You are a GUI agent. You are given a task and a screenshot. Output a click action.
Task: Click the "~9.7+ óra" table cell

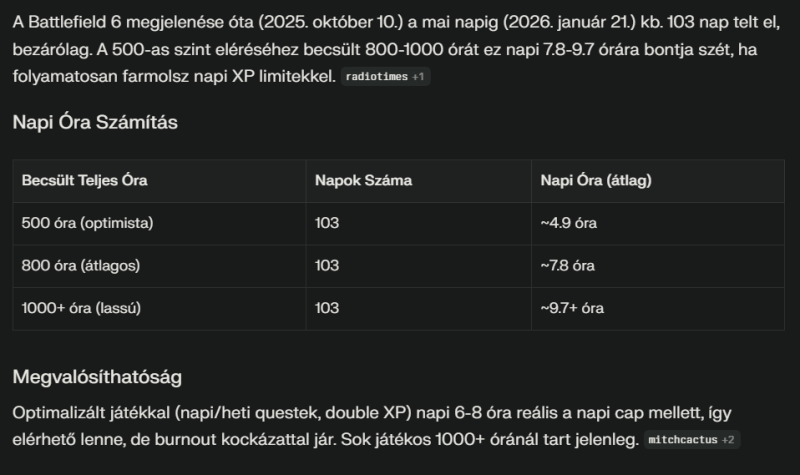tap(572, 308)
